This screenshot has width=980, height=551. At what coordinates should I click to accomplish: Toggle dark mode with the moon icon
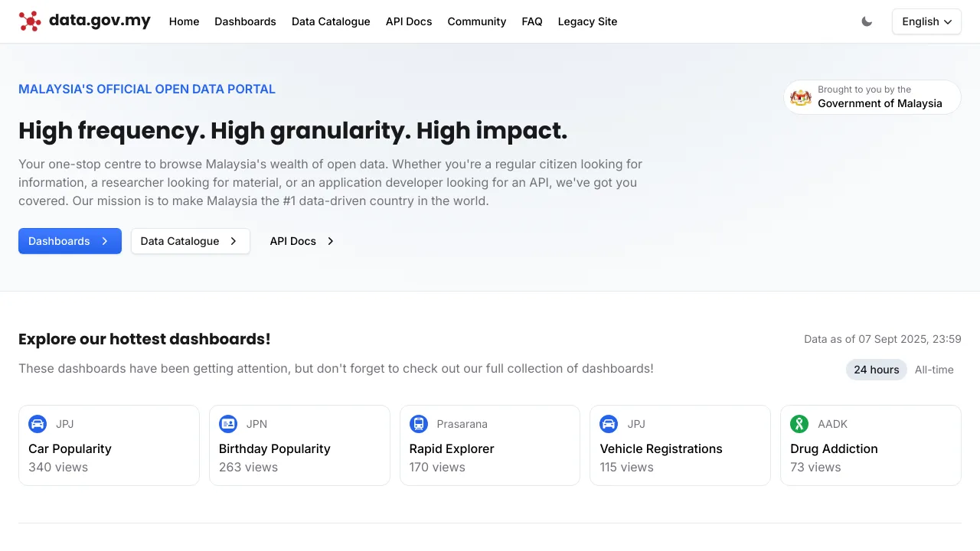click(x=867, y=21)
